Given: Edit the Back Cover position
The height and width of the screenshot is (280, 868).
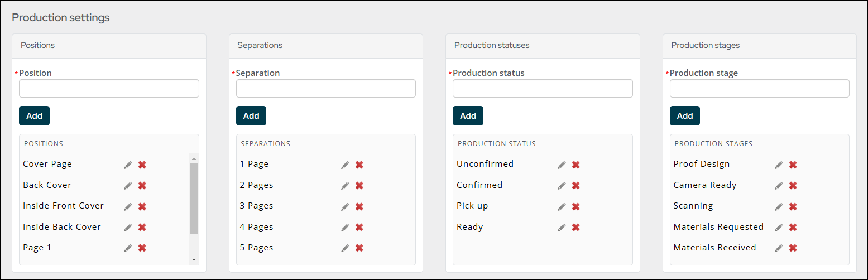Looking at the screenshot, I should click(x=128, y=185).
